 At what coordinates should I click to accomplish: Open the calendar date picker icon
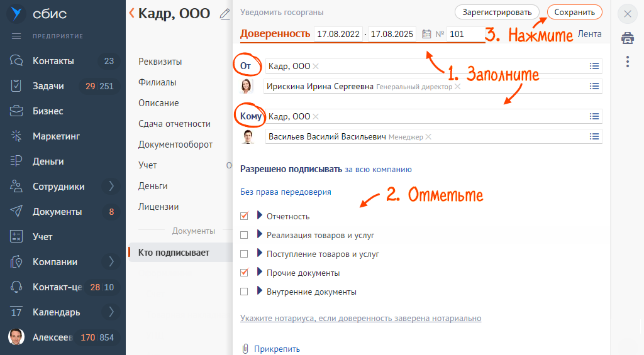[427, 34]
